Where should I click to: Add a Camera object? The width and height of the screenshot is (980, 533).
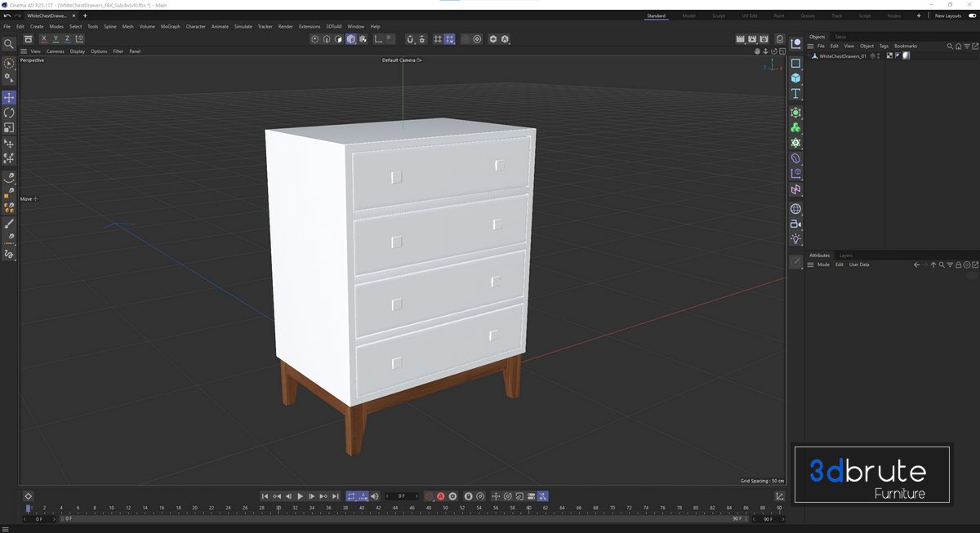795,224
